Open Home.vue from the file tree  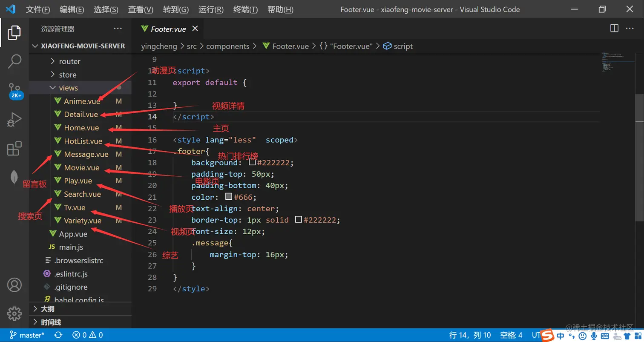tap(81, 128)
